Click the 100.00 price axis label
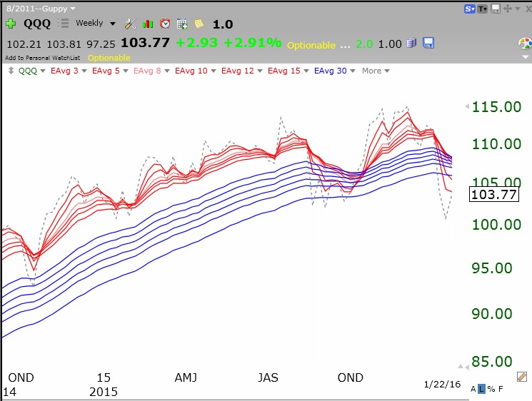Viewport: 532px width, 401px height. click(x=497, y=224)
